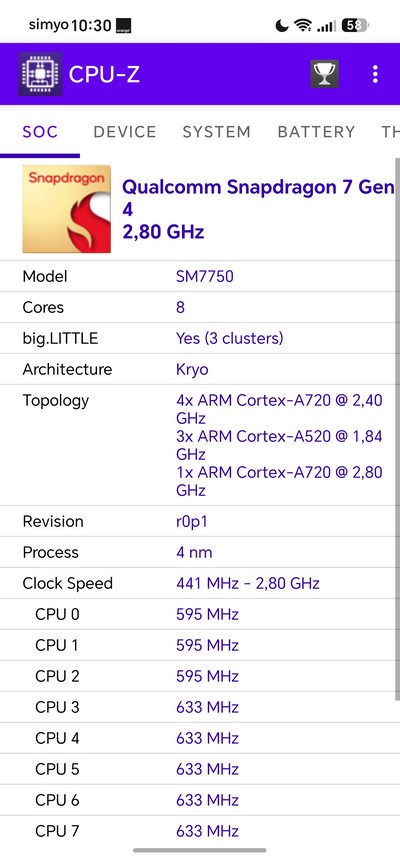Select the Clock Speed row
The height and width of the screenshot is (863, 400).
pyautogui.click(x=198, y=583)
